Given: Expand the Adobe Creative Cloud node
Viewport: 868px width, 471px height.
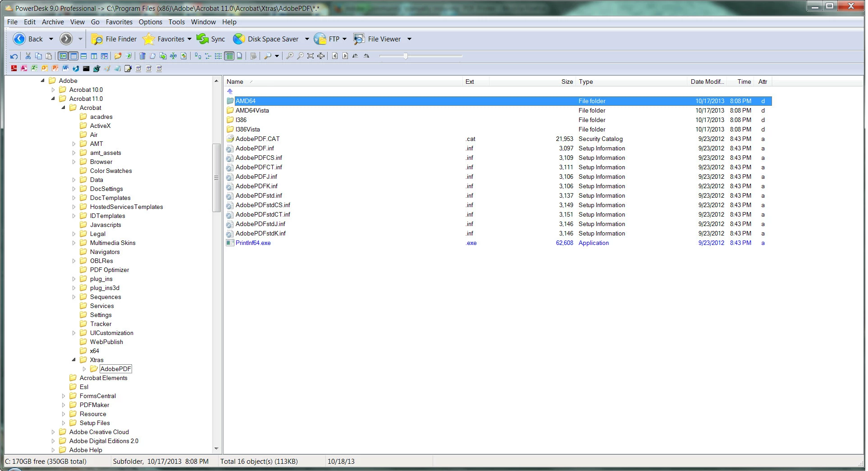Looking at the screenshot, I should [53, 432].
